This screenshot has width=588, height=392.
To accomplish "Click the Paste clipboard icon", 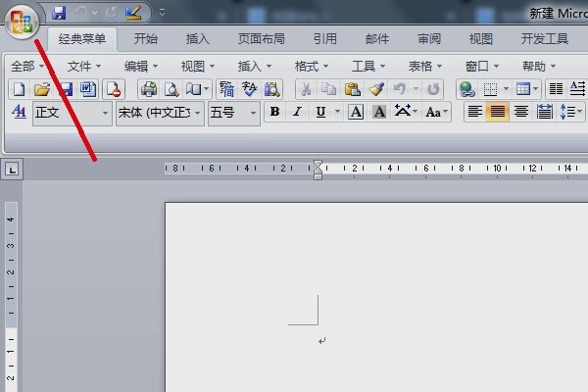I will click(352, 89).
